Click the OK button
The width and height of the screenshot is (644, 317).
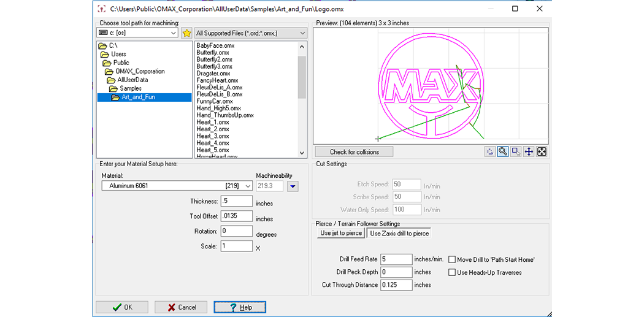click(x=122, y=307)
